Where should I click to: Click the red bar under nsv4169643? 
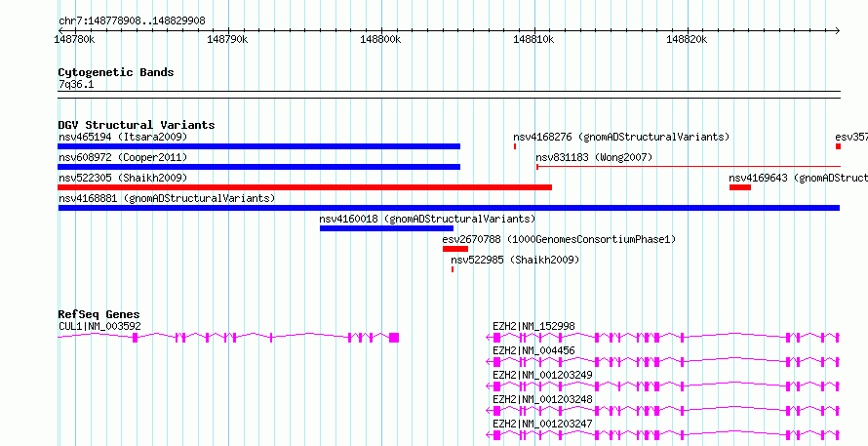[x=740, y=187]
